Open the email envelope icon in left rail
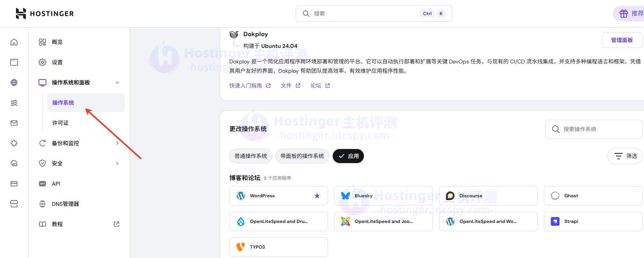 click(14, 123)
